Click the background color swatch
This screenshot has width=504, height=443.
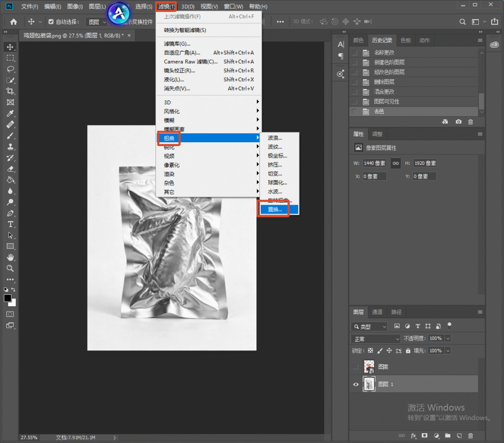tap(13, 303)
